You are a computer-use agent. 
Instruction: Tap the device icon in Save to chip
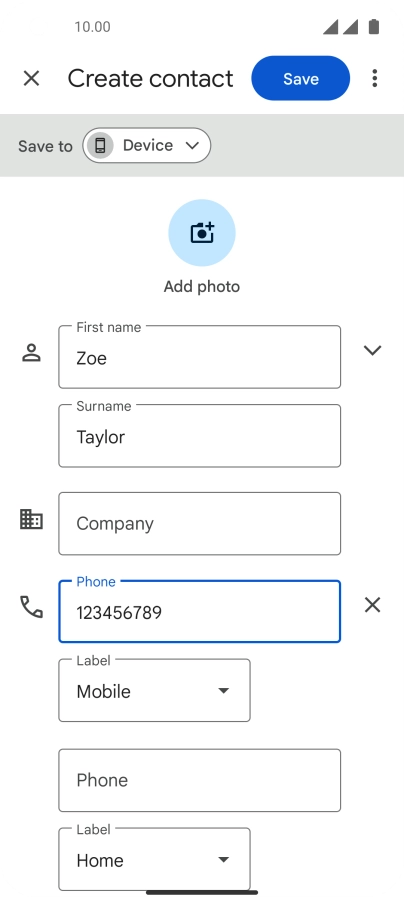[x=100, y=145]
